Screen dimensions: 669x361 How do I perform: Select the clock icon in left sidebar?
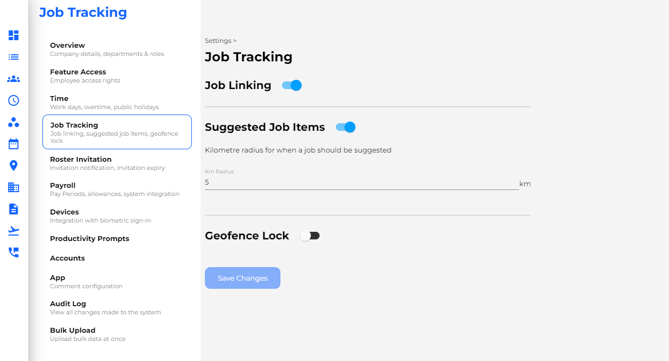pyautogui.click(x=14, y=100)
